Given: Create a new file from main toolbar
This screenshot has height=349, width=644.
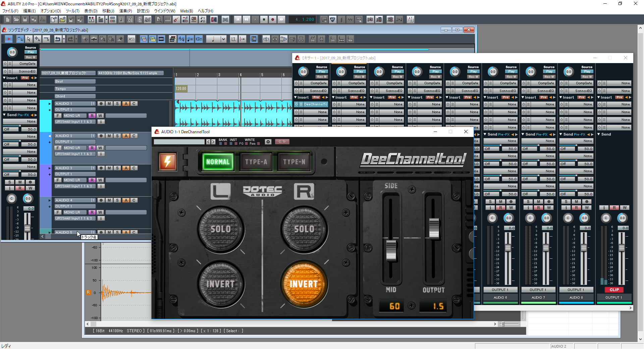Looking at the screenshot, I should point(7,19).
